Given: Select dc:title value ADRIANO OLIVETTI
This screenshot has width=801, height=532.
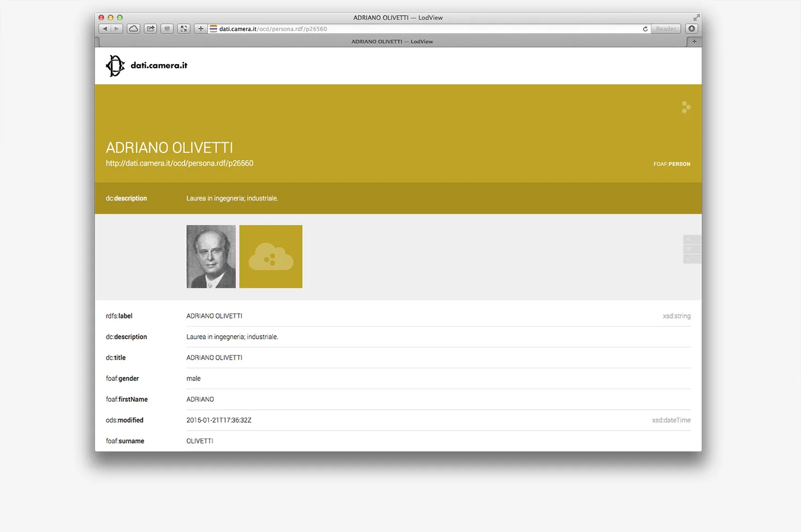Looking at the screenshot, I should coord(214,358).
